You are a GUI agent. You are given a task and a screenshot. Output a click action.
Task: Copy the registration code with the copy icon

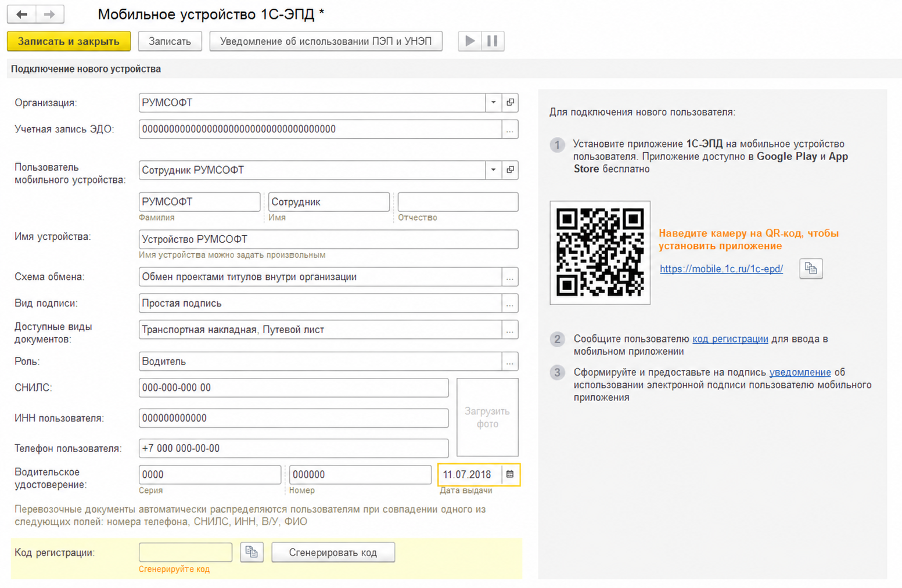[x=251, y=552]
